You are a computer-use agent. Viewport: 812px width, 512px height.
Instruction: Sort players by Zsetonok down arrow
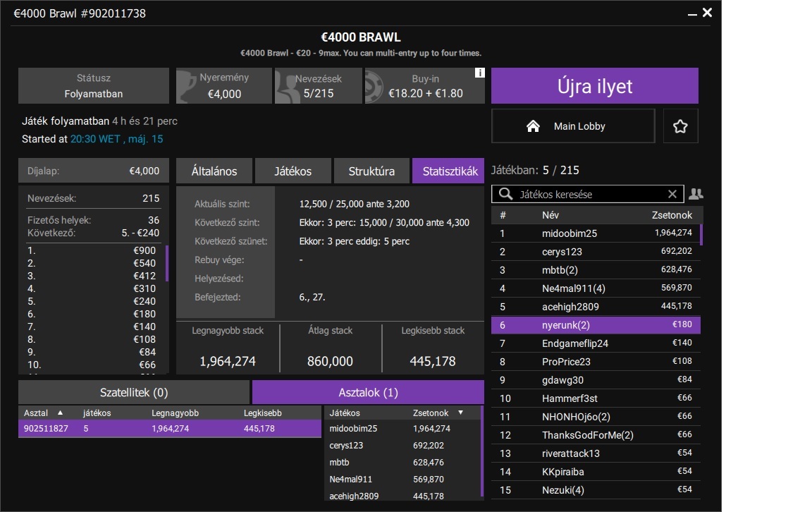460,413
